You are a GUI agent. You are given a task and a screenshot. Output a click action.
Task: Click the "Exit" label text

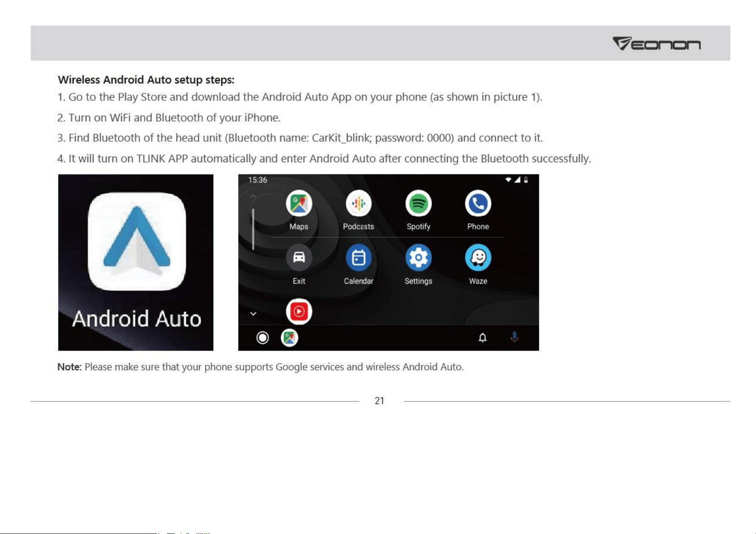coord(299,281)
